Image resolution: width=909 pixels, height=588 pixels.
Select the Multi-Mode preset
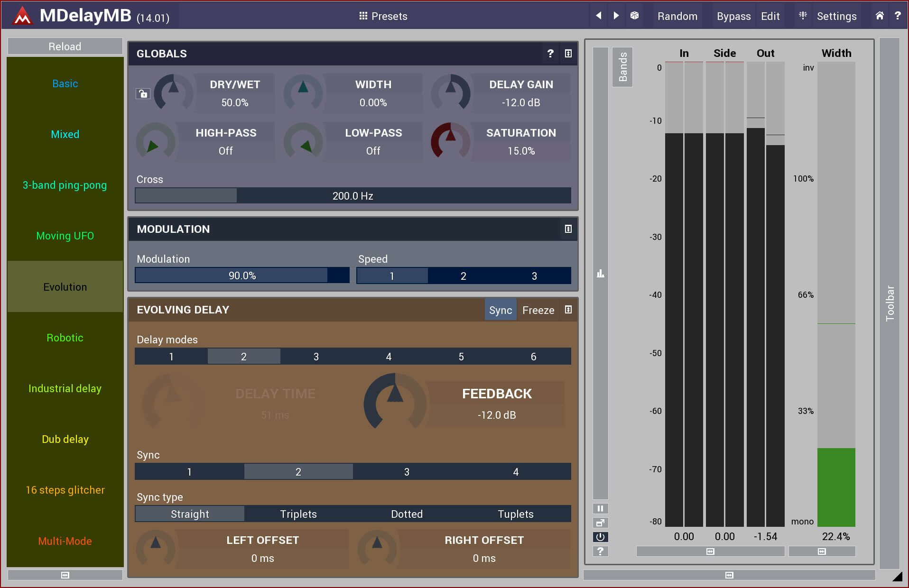click(x=65, y=541)
